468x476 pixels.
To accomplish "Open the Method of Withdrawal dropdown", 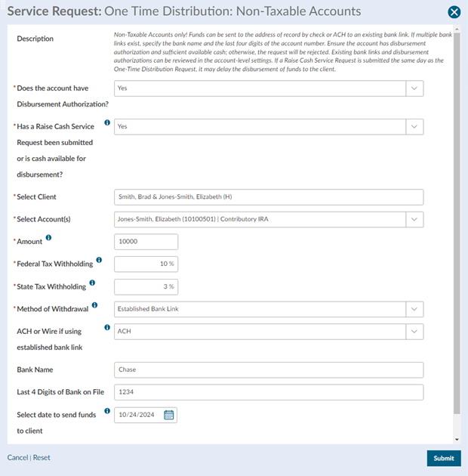I will click(x=414, y=309).
